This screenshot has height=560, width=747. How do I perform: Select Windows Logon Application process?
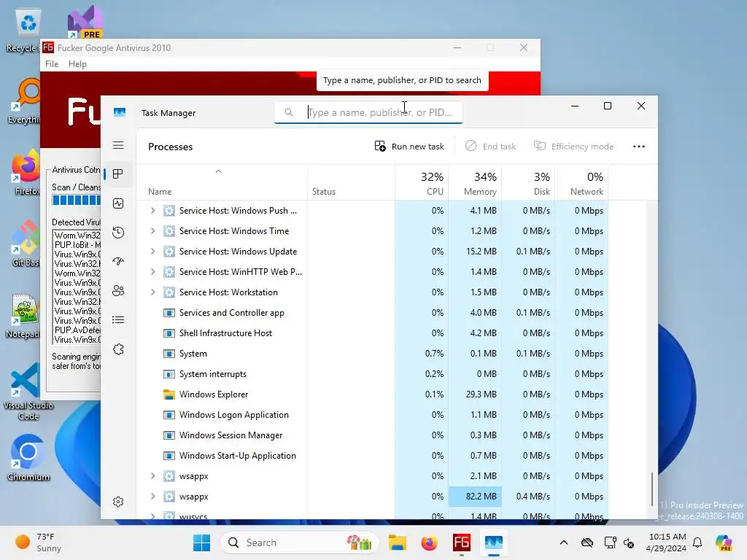click(x=373, y=415)
